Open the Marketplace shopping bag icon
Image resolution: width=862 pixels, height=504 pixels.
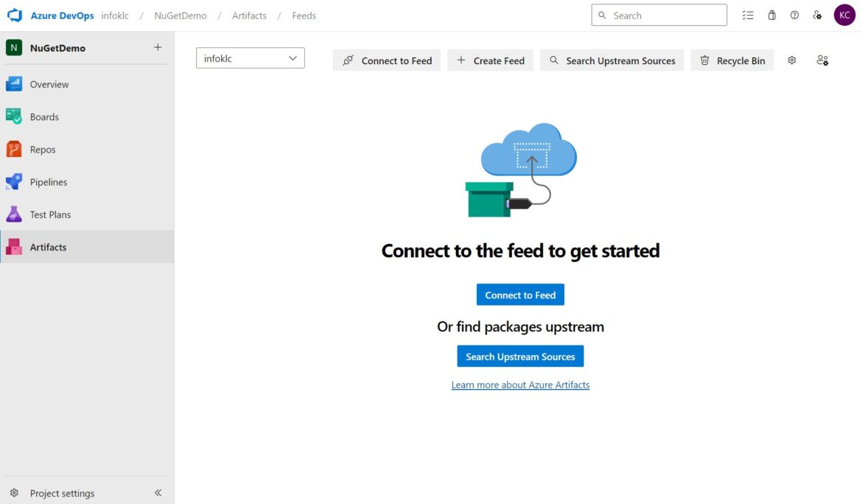[x=771, y=15]
